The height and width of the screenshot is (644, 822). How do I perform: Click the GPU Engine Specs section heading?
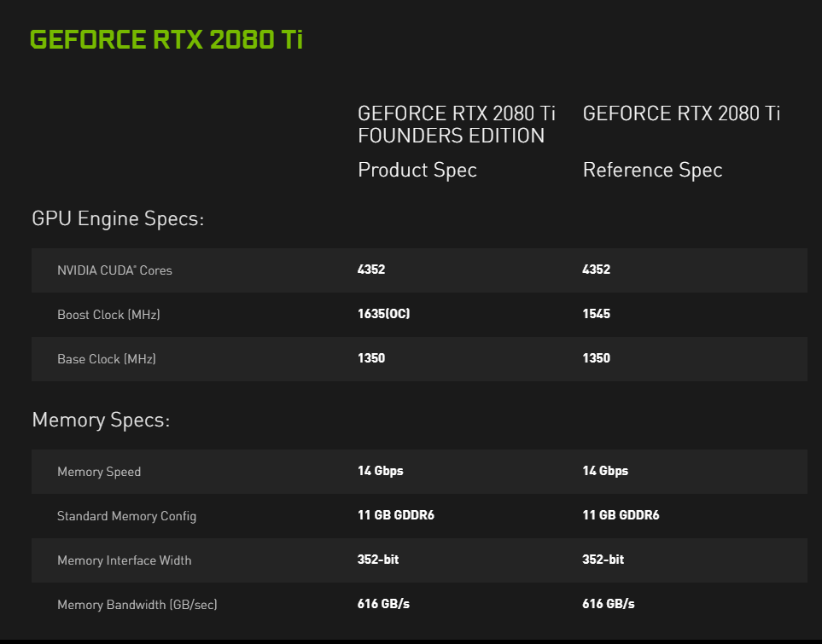pos(118,218)
